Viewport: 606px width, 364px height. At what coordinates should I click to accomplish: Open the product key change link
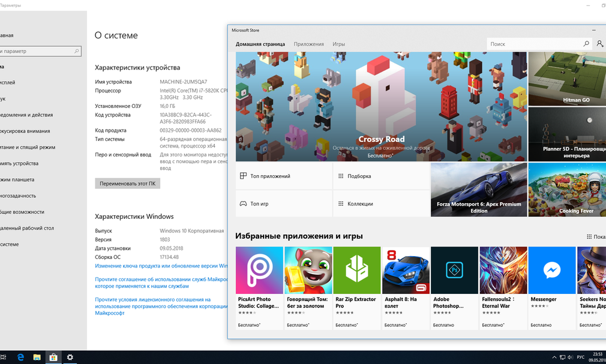click(161, 266)
